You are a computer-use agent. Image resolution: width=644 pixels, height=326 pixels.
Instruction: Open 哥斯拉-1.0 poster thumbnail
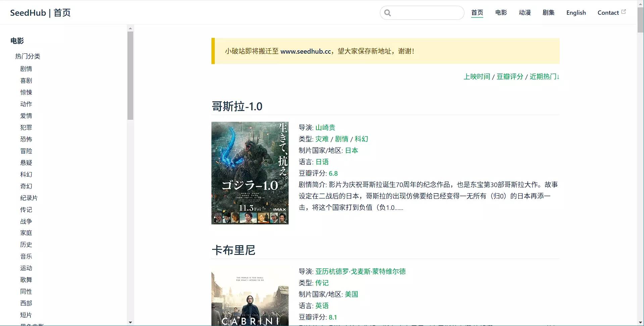250,173
